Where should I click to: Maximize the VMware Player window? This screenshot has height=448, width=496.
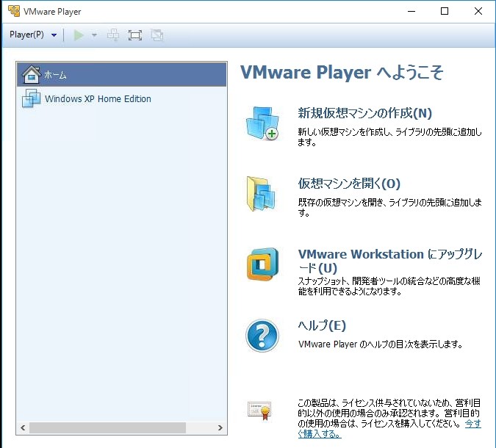pos(445,11)
